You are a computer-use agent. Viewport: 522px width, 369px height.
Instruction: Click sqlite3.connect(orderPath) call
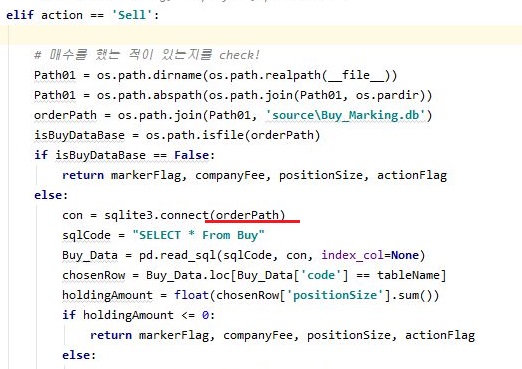pyautogui.click(x=195, y=215)
